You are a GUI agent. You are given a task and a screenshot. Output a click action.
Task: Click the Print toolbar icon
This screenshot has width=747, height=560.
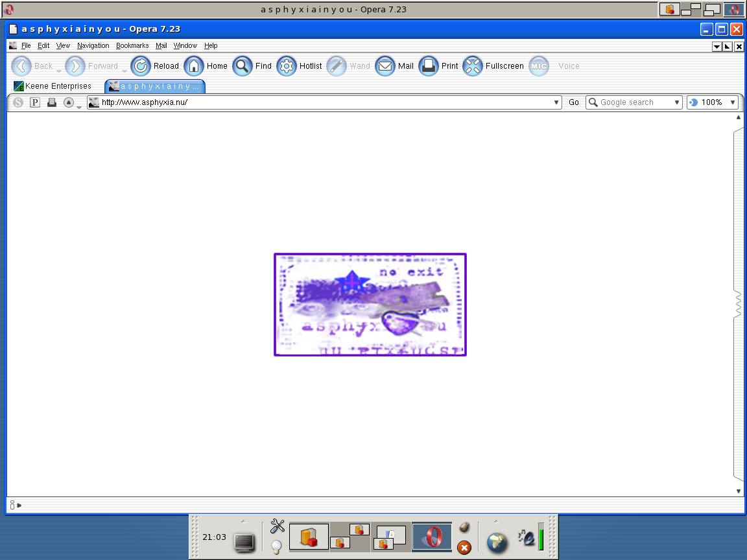(429, 66)
